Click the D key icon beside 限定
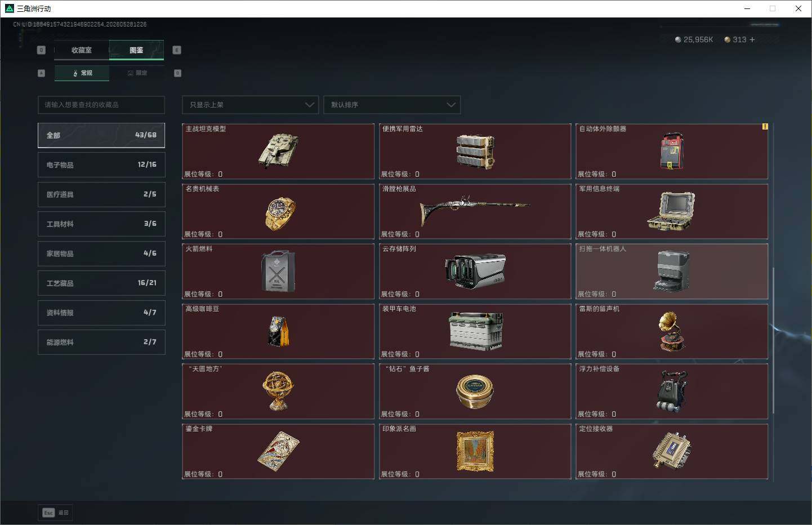Screen dimensions: 812x525 pos(178,73)
